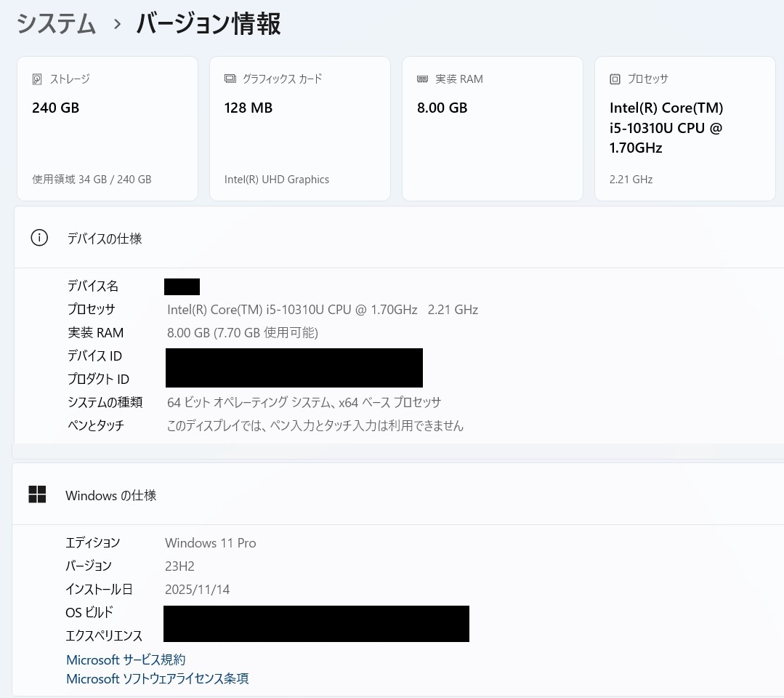This screenshot has height=698, width=784.
Task: Go back to システム in the breadcrumb
Action: (56, 23)
